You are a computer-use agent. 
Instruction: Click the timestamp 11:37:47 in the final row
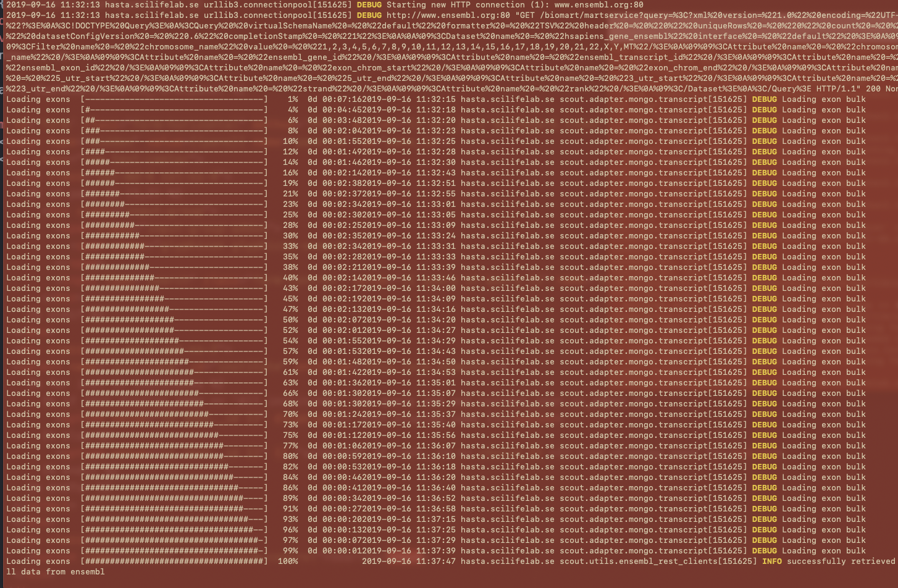pos(435,561)
